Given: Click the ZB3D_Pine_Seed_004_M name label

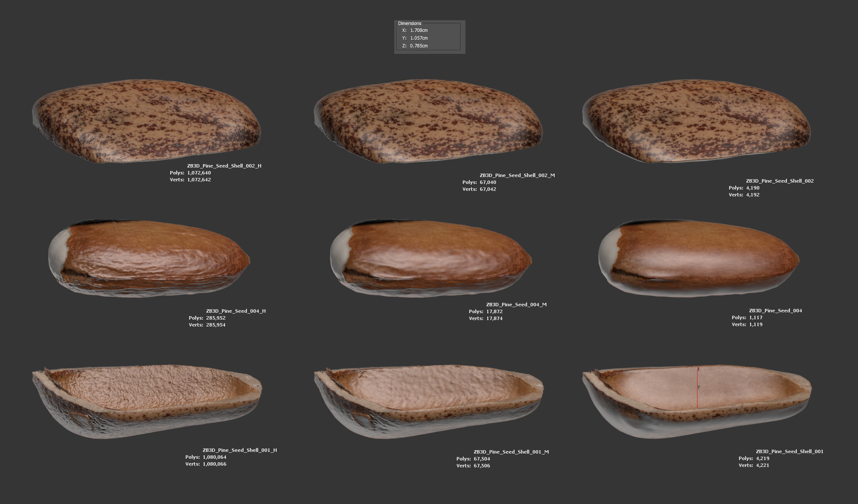Looking at the screenshot, I should tap(516, 305).
